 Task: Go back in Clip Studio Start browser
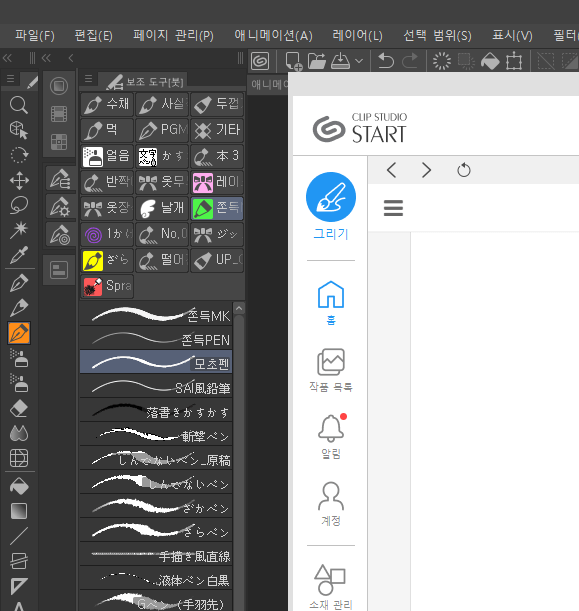[392, 170]
